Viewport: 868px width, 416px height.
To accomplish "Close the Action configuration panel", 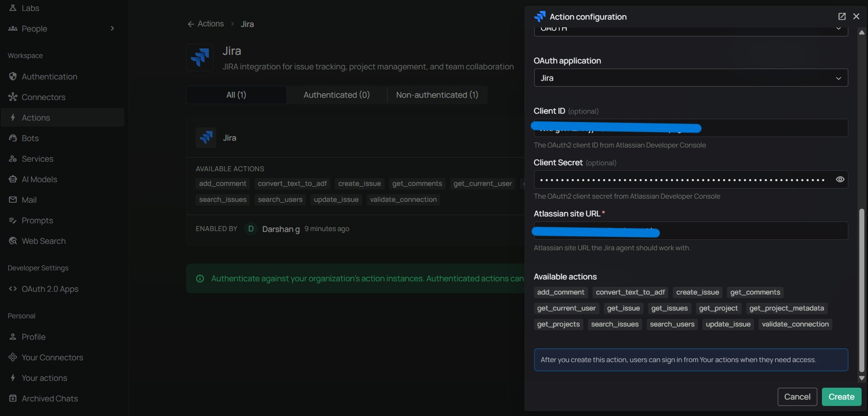I will click(856, 16).
